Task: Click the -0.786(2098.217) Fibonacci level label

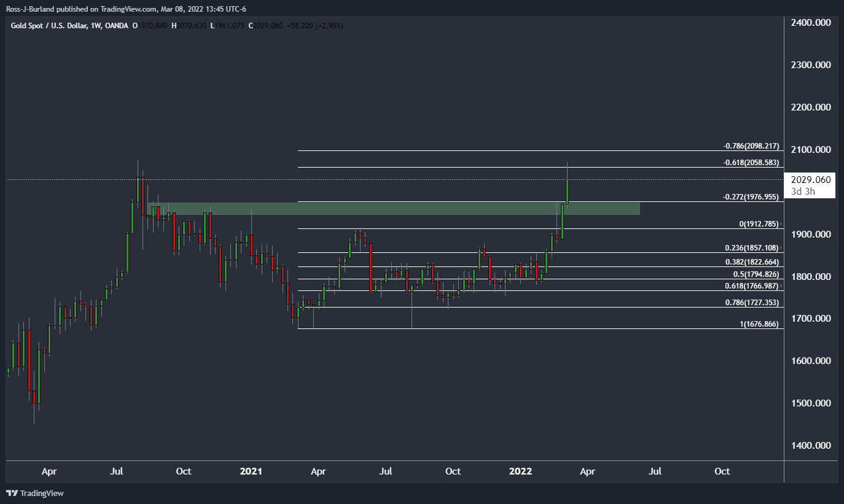Action: coord(750,146)
